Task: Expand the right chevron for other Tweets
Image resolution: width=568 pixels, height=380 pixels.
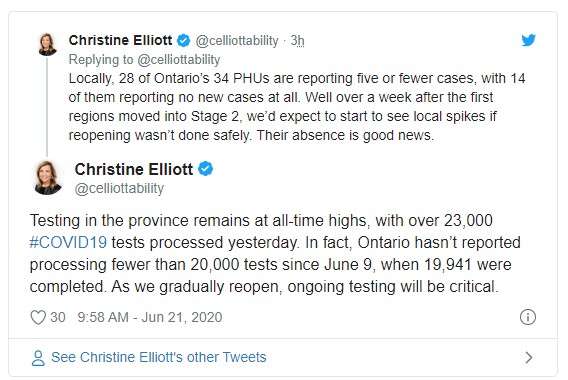Action: click(x=529, y=358)
